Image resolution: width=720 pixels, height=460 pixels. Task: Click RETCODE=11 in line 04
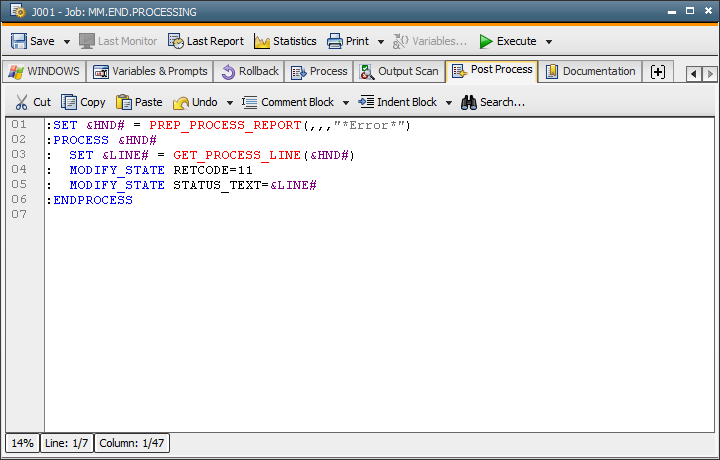(213, 170)
